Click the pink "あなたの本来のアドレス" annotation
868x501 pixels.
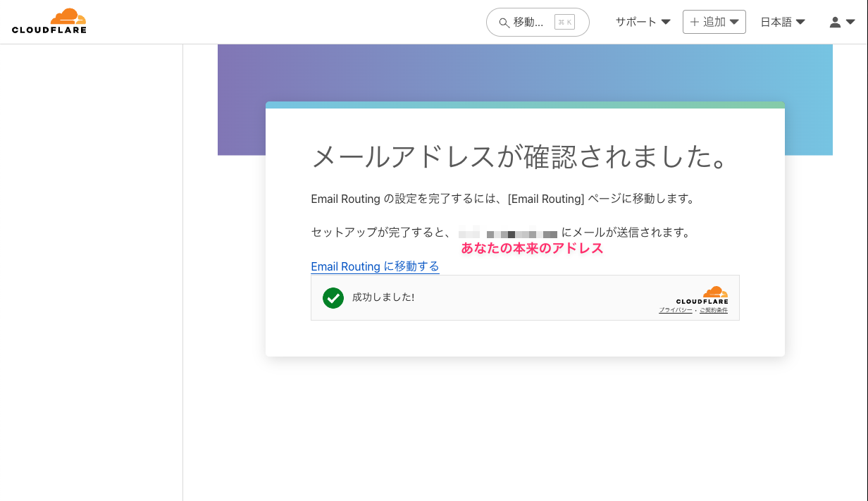(x=532, y=249)
